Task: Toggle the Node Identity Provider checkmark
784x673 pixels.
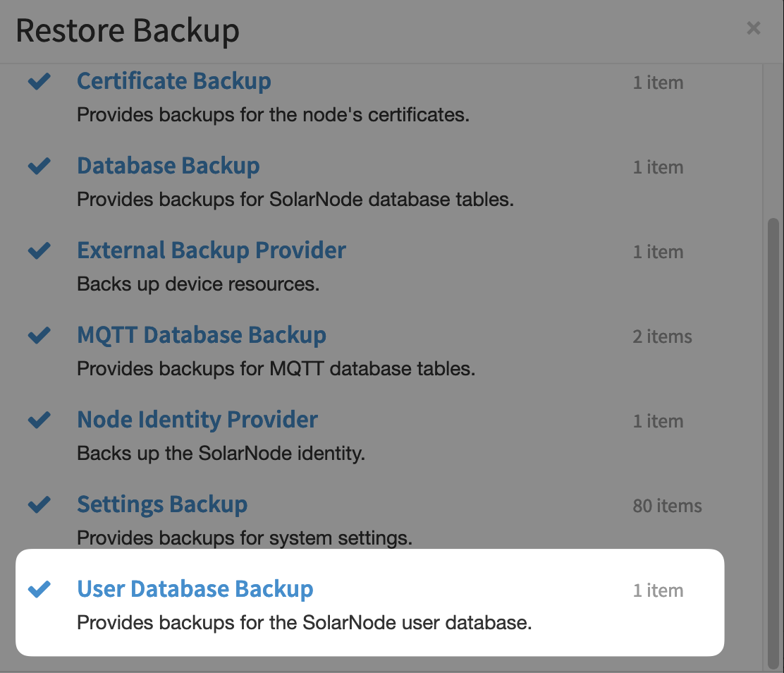Action: pos(39,419)
